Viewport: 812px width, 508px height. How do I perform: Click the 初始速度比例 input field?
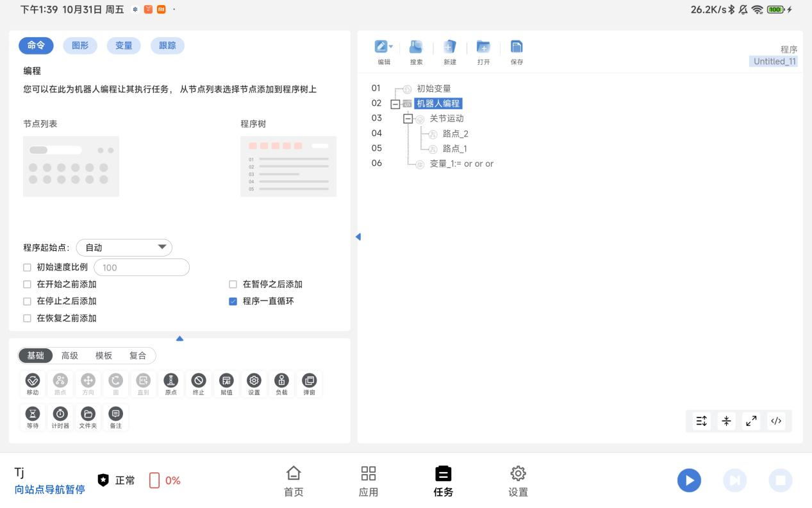point(142,267)
